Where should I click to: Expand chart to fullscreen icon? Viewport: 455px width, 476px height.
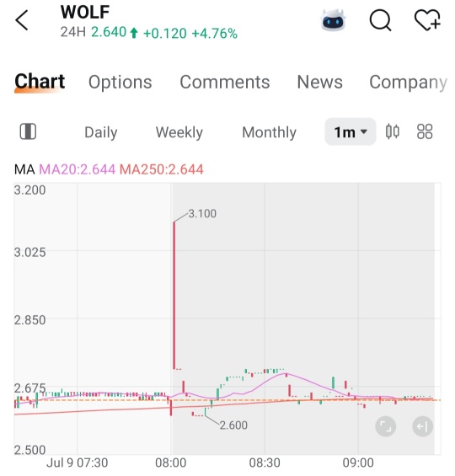tap(386, 426)
